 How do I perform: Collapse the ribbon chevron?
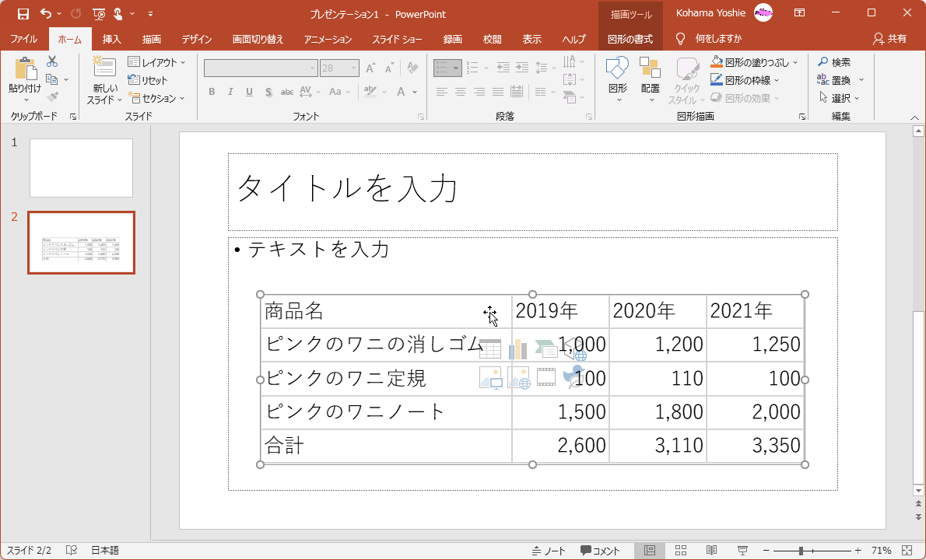(915, 117)
